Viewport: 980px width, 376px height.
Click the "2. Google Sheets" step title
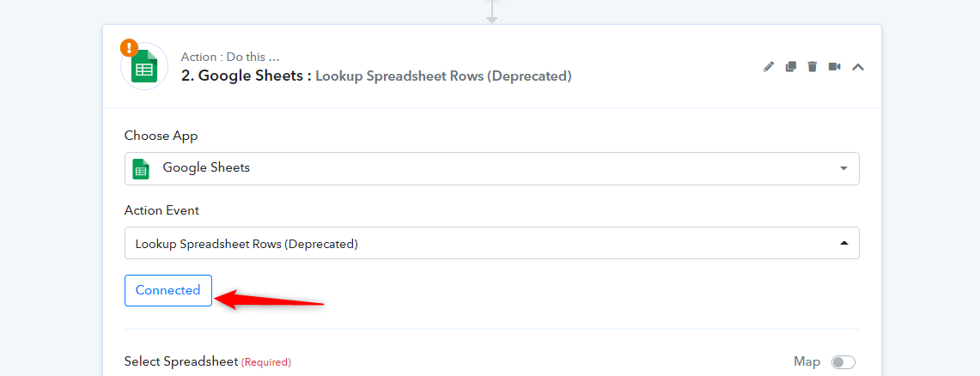pos(247,76)
